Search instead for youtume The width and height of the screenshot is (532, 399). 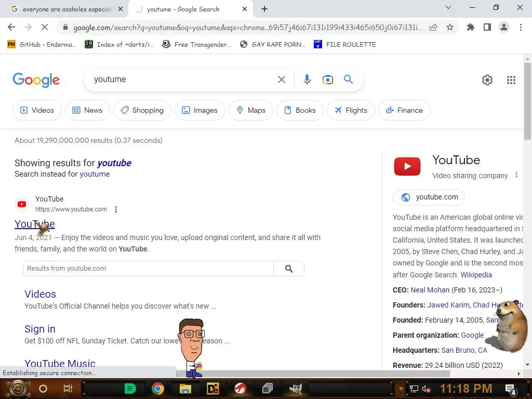tap(95, 174)
